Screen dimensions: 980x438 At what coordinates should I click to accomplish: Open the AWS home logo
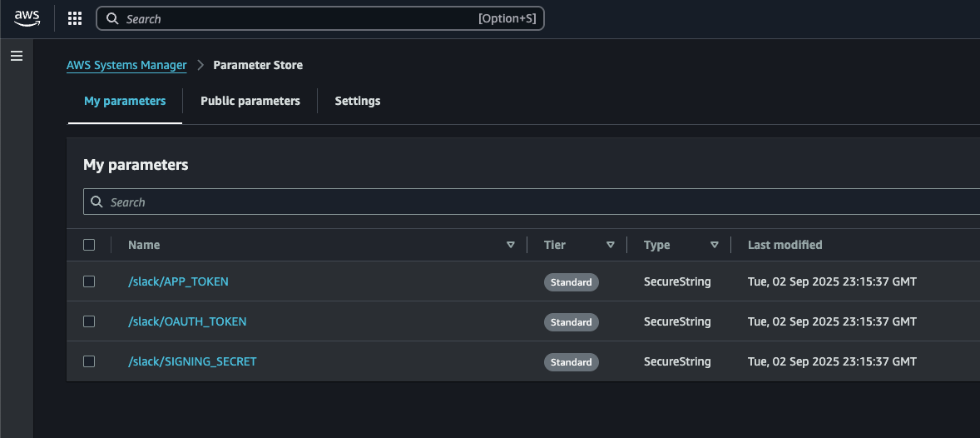[27, 19]
